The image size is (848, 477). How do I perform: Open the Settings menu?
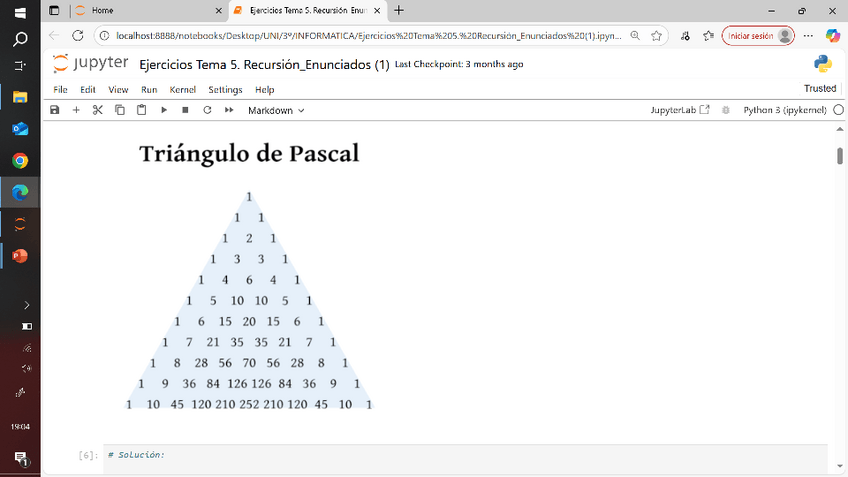[226, 90]
